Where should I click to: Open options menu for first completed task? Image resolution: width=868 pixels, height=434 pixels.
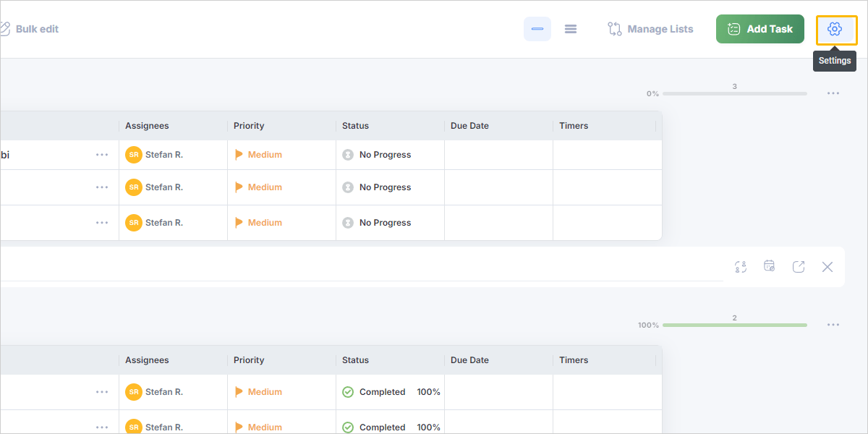click(102, 392)
